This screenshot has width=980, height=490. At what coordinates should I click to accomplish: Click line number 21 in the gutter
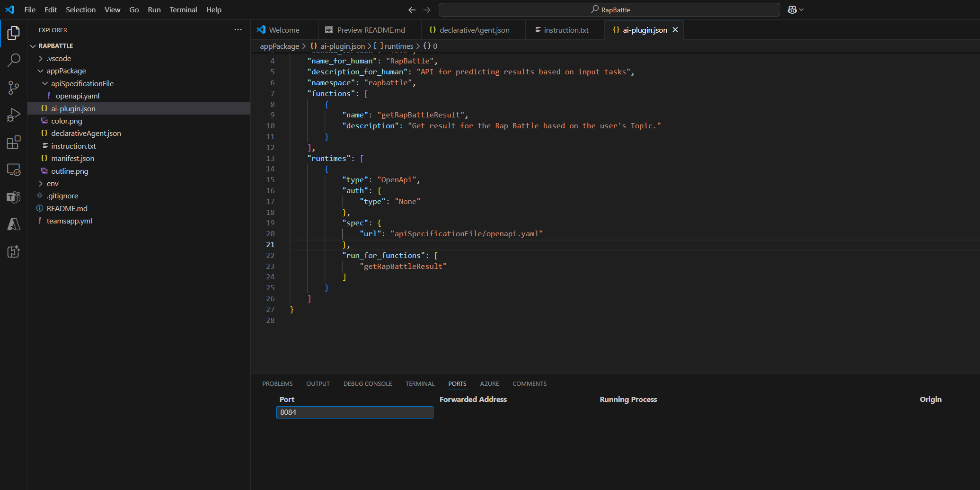[270, 244]
